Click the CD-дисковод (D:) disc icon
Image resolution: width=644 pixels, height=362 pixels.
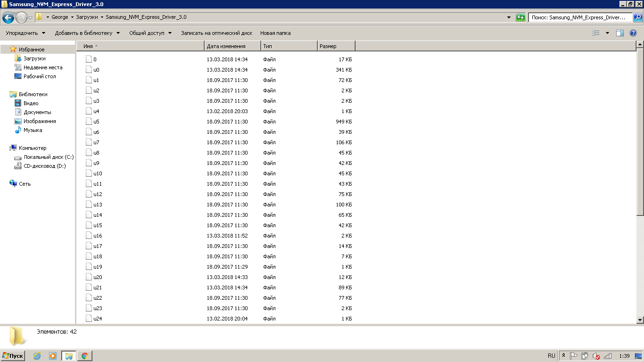(18, 166)
